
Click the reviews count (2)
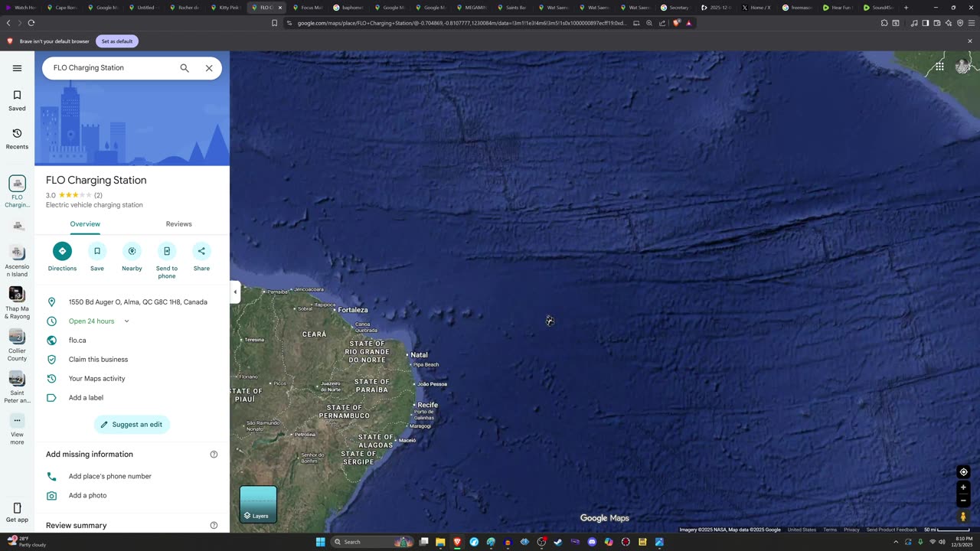coord(98,195)
